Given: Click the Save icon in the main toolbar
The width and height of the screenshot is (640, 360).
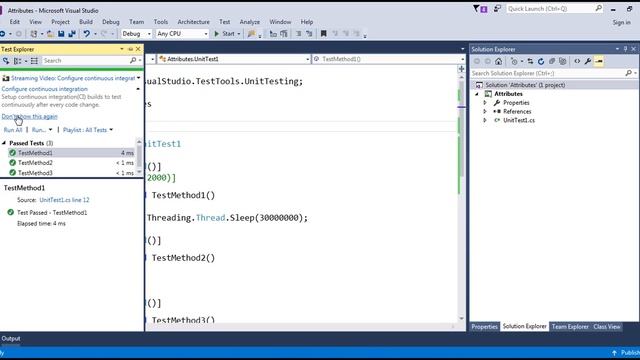Looking at the screenshot, I should point(61,34).
